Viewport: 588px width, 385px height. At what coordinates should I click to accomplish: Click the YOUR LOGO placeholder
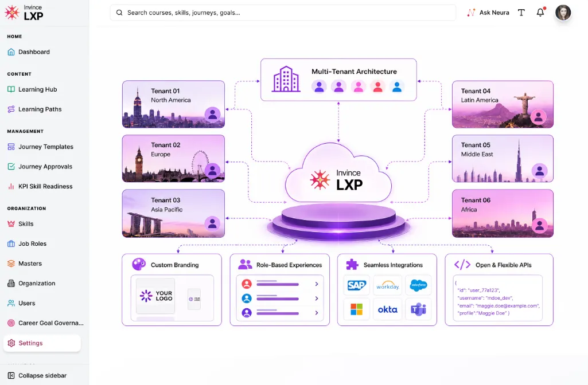tap(155, 296)
